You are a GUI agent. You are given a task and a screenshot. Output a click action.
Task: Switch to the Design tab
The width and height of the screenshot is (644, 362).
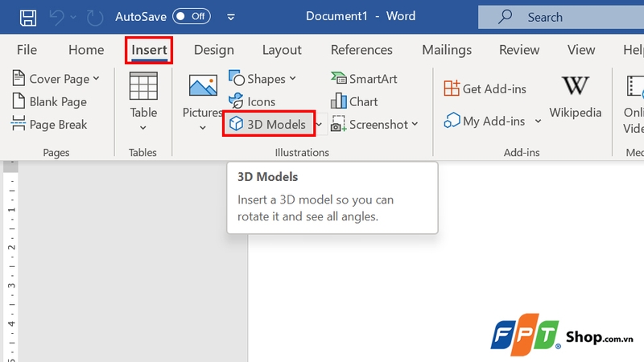pyautogui.click(x=214, y=50)
